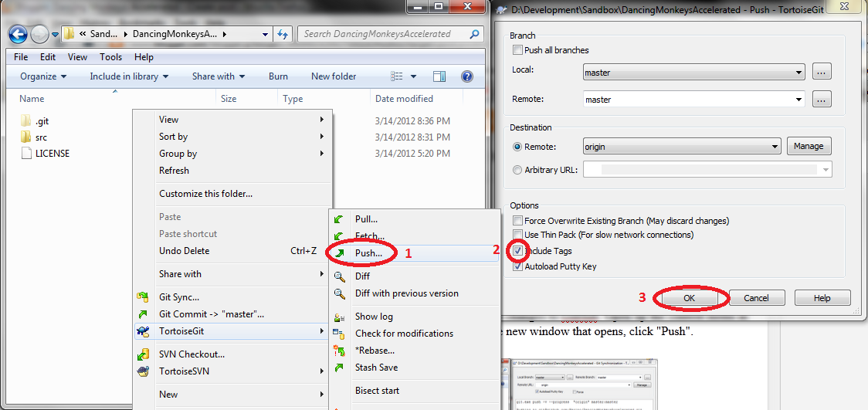Click the Git Sync icon
868x410 pixels.
tap(144, 297)
